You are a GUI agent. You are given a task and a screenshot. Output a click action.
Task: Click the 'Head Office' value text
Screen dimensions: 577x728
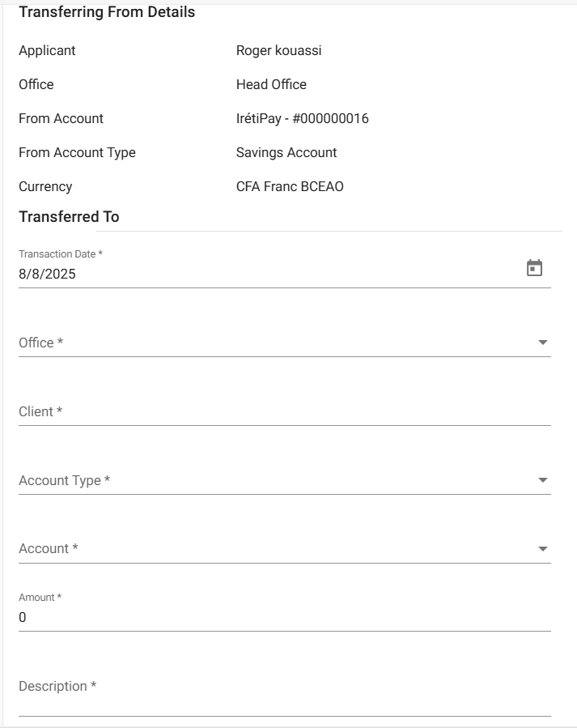(271, 84)
